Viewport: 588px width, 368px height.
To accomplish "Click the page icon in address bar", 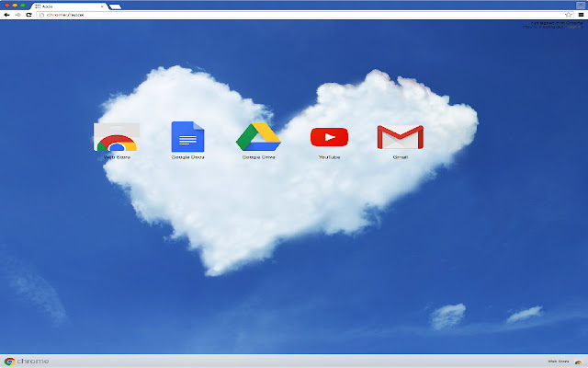I will click(x=41, y=15).
